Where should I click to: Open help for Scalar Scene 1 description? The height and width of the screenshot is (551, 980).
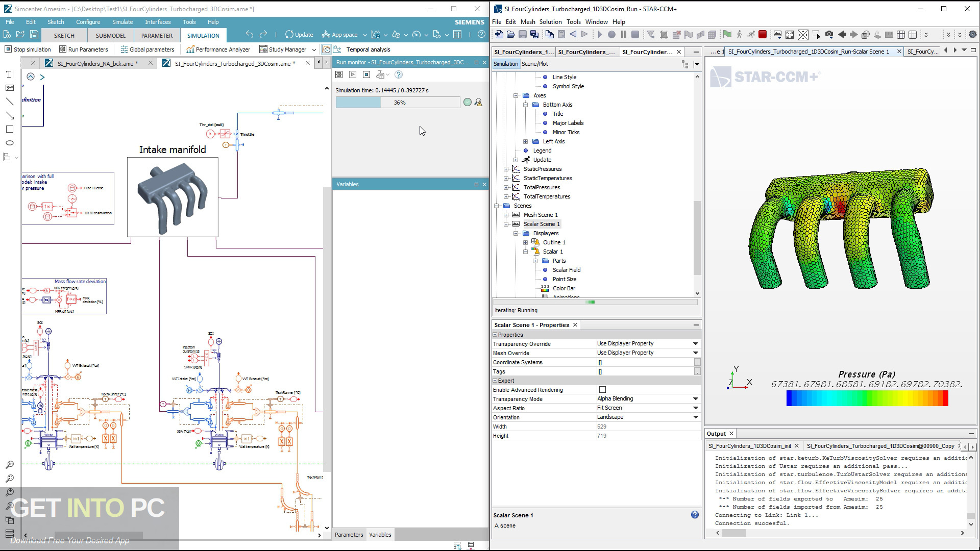click(x=695, y=515)
